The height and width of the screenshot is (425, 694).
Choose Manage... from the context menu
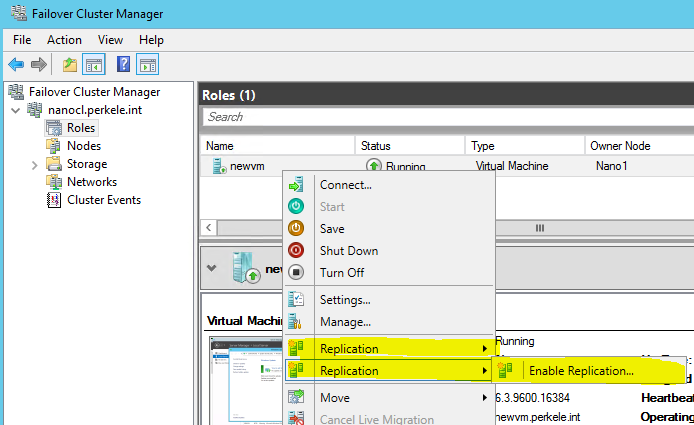389,322
